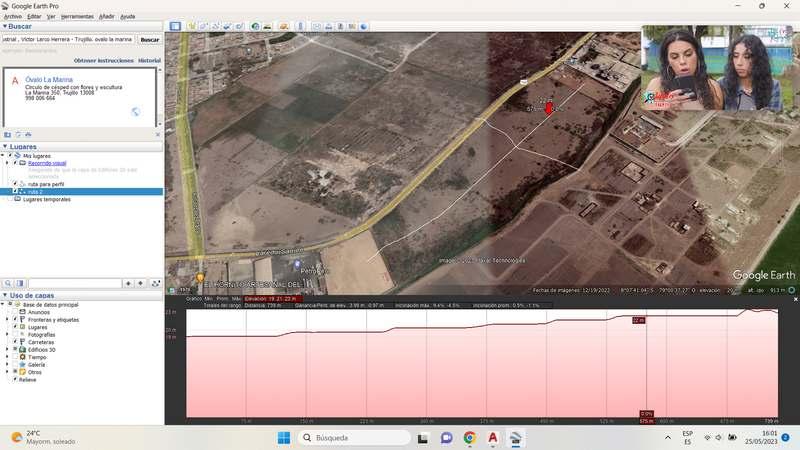Viewport: 800px width, 450px height.
Task: Click the Print toolbar icon
Action: (329, 26)
